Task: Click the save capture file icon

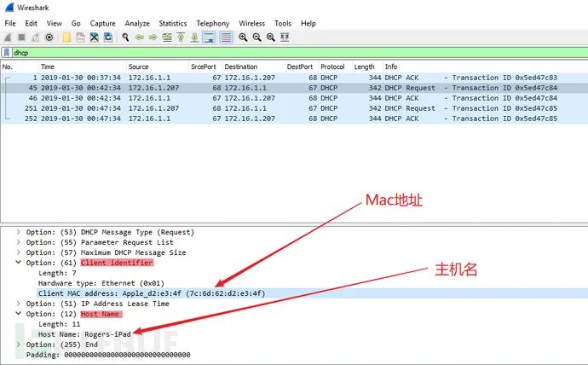Action: click(80, 38)
